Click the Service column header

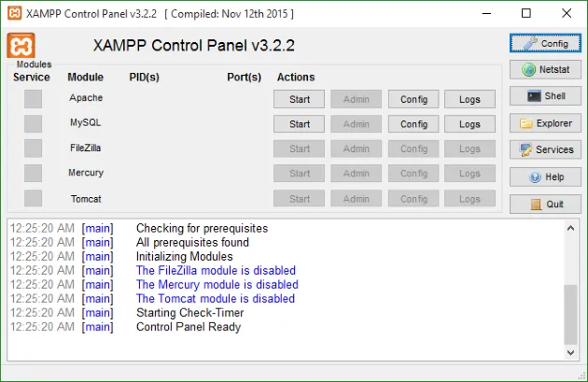(32, 77)
